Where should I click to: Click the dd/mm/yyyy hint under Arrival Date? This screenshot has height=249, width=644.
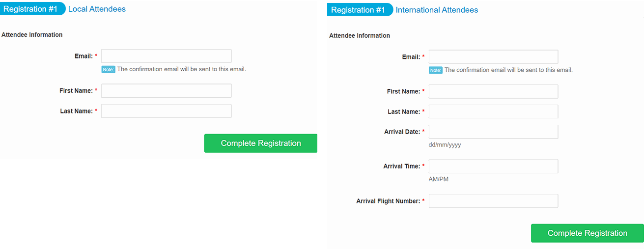[445, 145]
